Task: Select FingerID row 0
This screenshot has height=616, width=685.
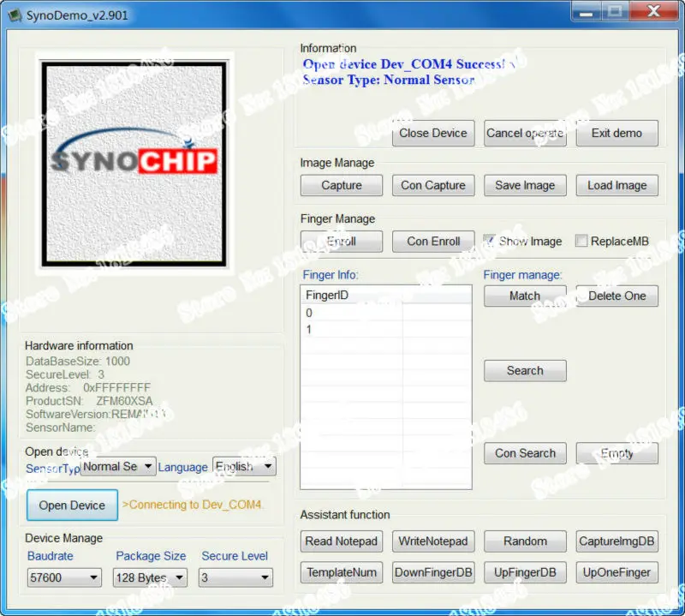Action: click(386, 313)
